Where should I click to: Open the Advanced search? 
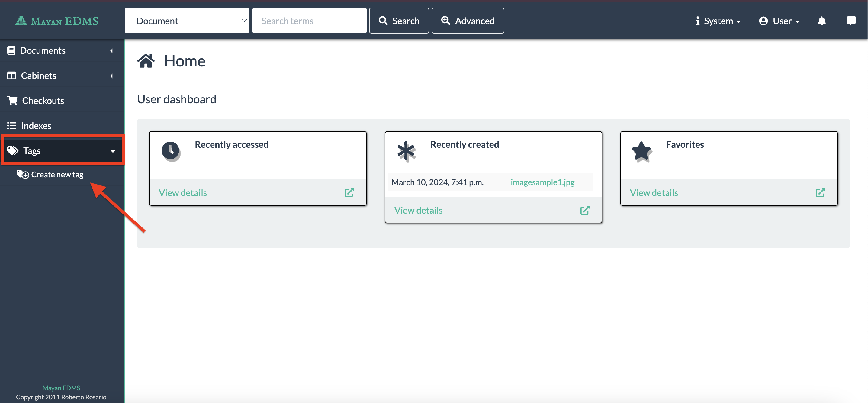coord(468,21)
